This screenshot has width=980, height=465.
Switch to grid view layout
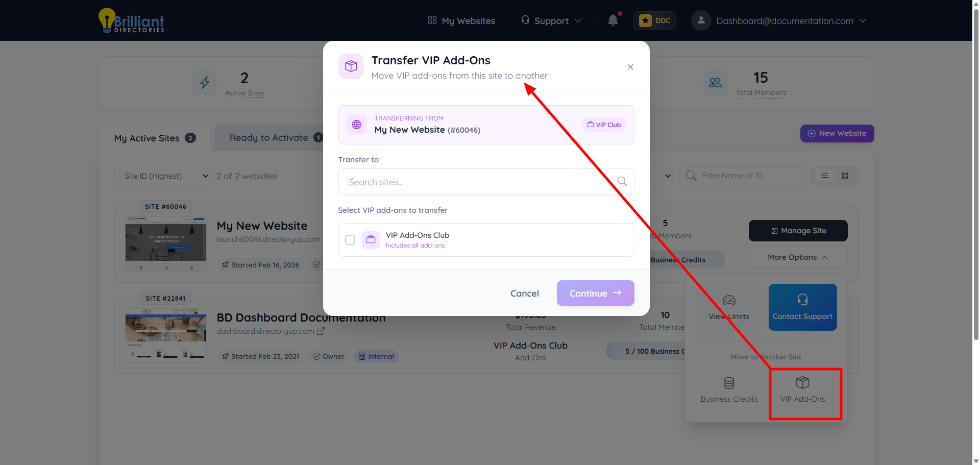[845, 176]
